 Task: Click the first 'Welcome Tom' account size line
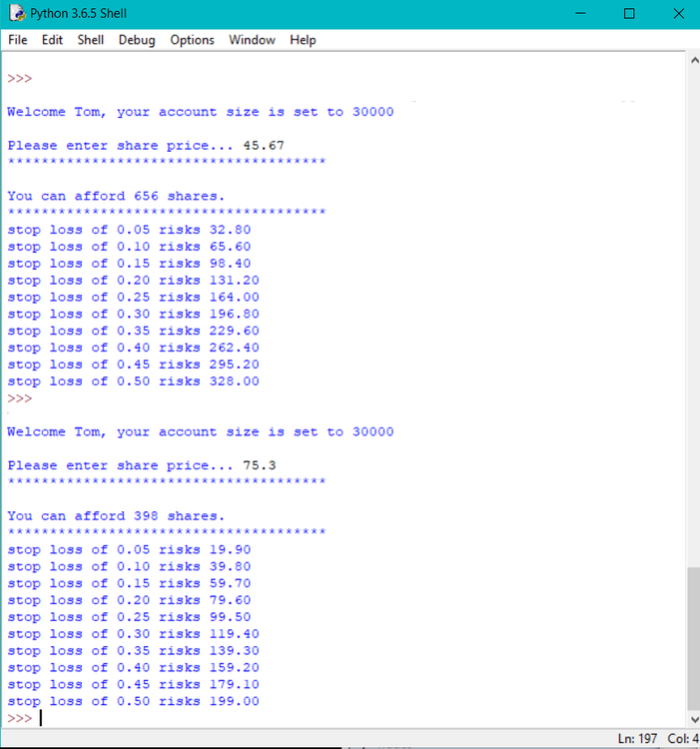(x=201, y=112)
